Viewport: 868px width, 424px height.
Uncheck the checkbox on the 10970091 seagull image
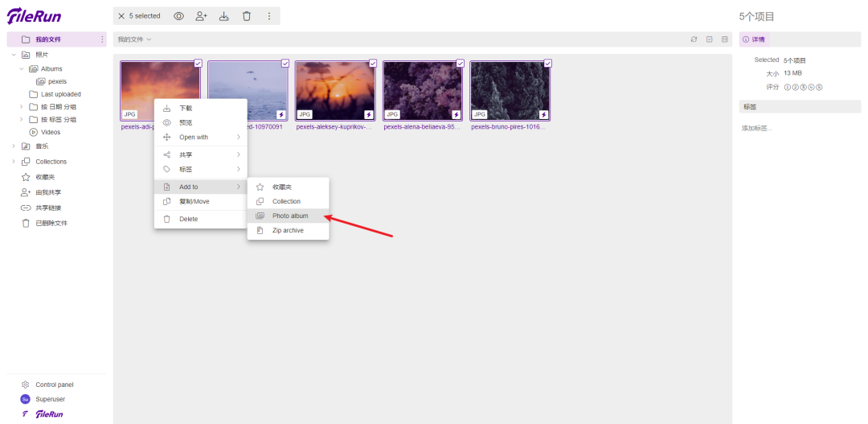pyautogui.click(x=285, y=64)
